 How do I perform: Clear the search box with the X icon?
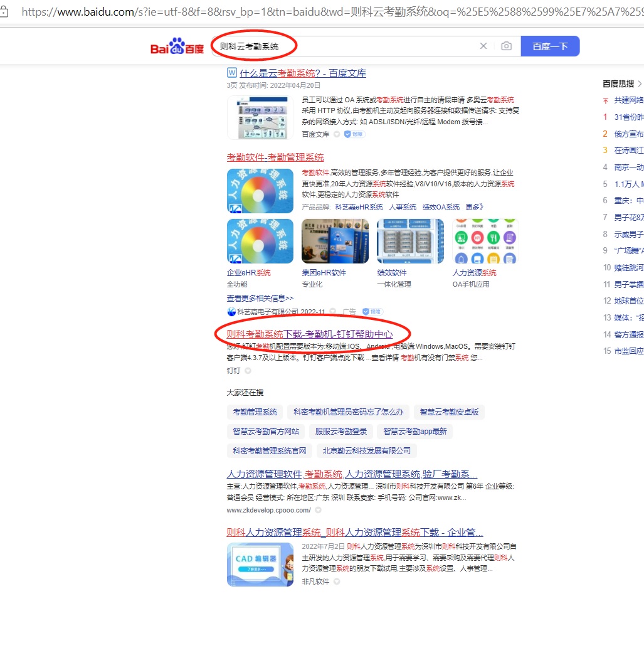(x=483, y=46)
